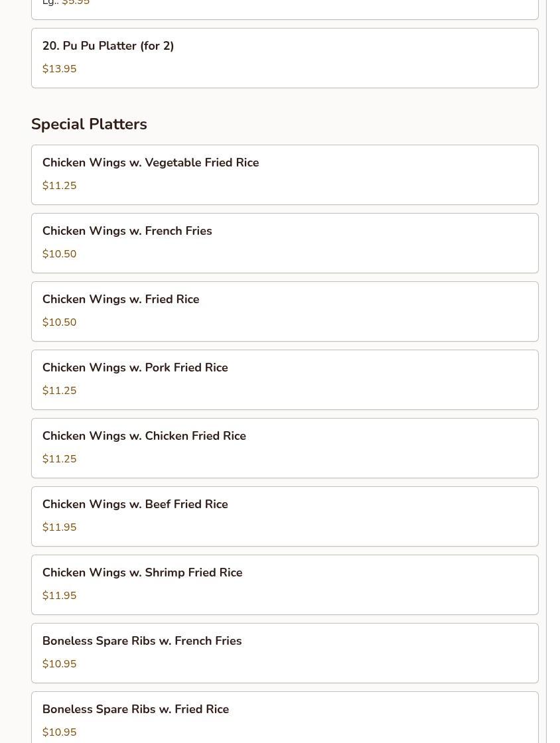The image size is (560, 743).
Task: Click the Chicken Wings w. Fried Rice title
Action: click(x=121, y=300)
